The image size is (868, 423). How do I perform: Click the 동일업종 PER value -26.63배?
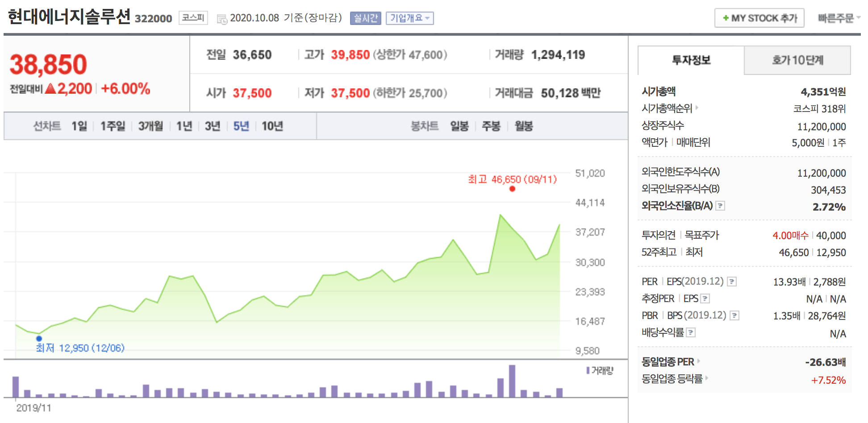tap(826, 362)
